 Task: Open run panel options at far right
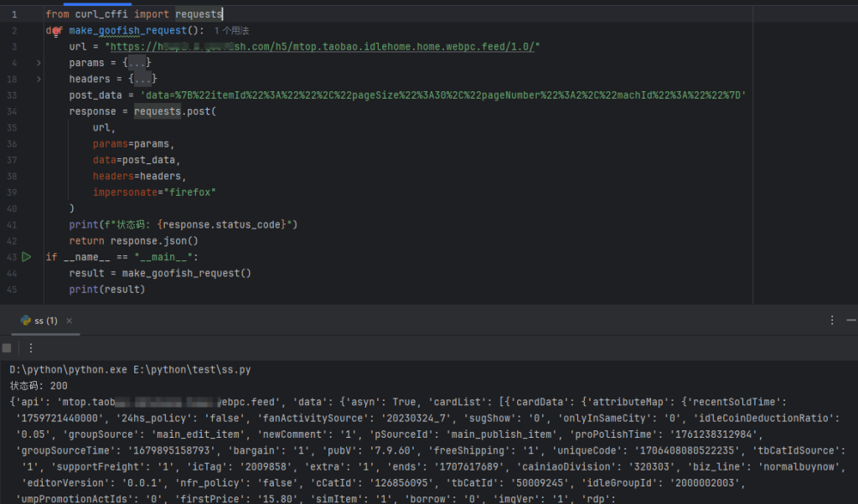[x=831, y=321]
